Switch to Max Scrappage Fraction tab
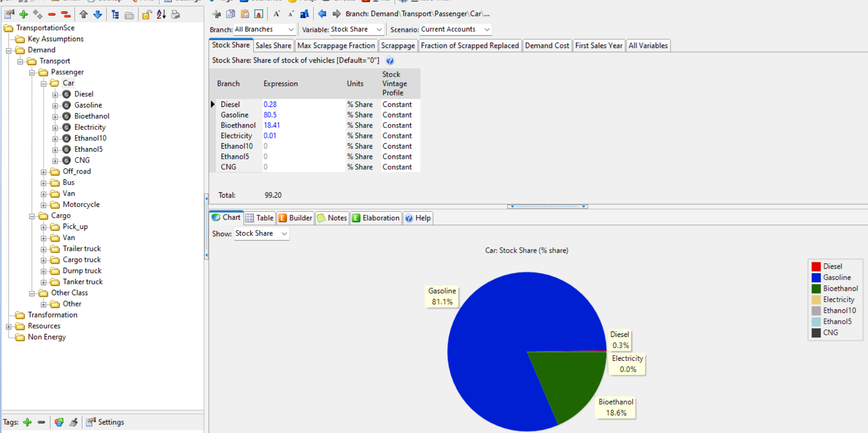Screen dimensions: 868x433 336,46
